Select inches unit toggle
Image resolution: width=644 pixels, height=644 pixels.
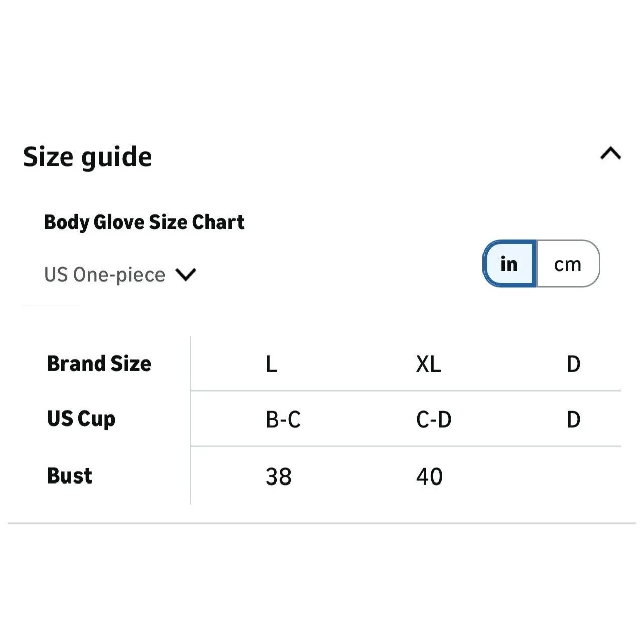pos(509,264)
